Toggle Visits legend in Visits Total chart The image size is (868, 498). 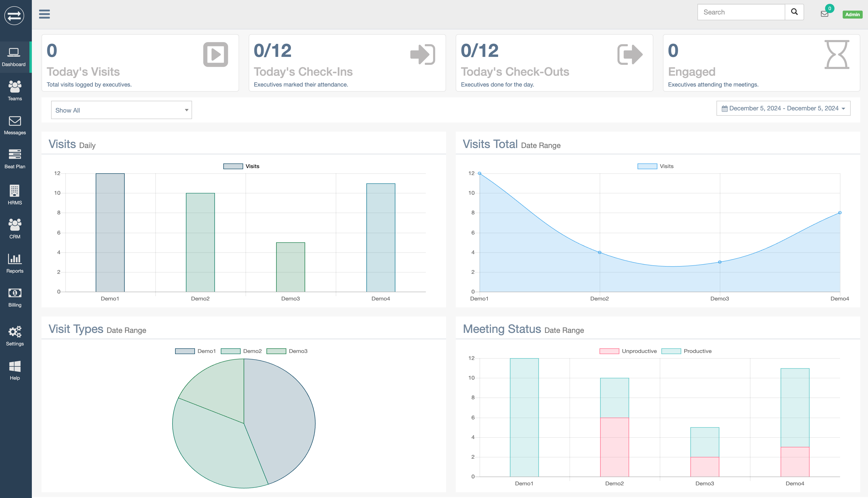click(655, 166)
